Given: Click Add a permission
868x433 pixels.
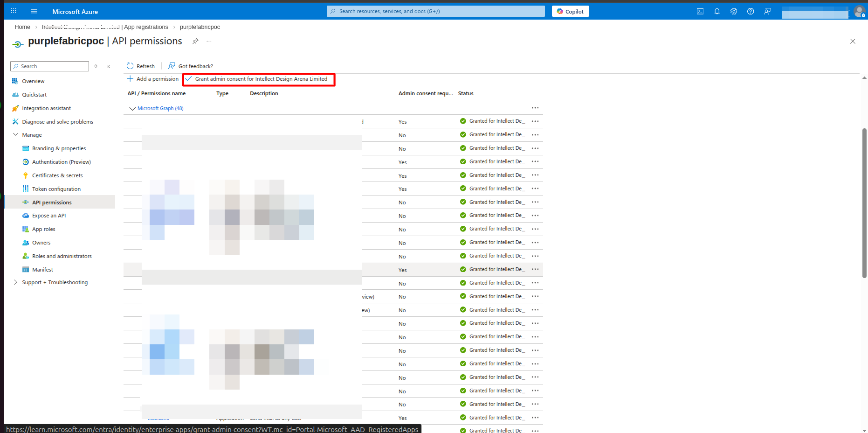Looking at the screenshot, I should [x=153, y=79].
